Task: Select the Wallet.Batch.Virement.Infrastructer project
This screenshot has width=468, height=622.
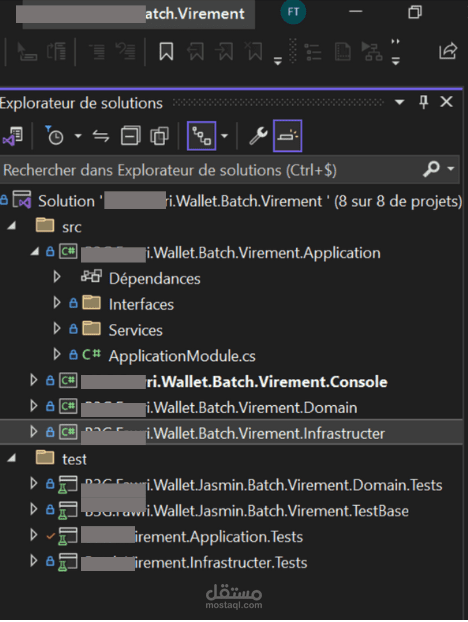Action: point(233,434)
